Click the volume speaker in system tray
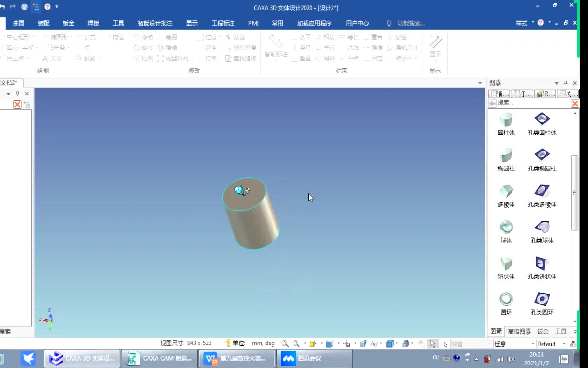Screen dimensions: 588x368 (x=511, y=358)
